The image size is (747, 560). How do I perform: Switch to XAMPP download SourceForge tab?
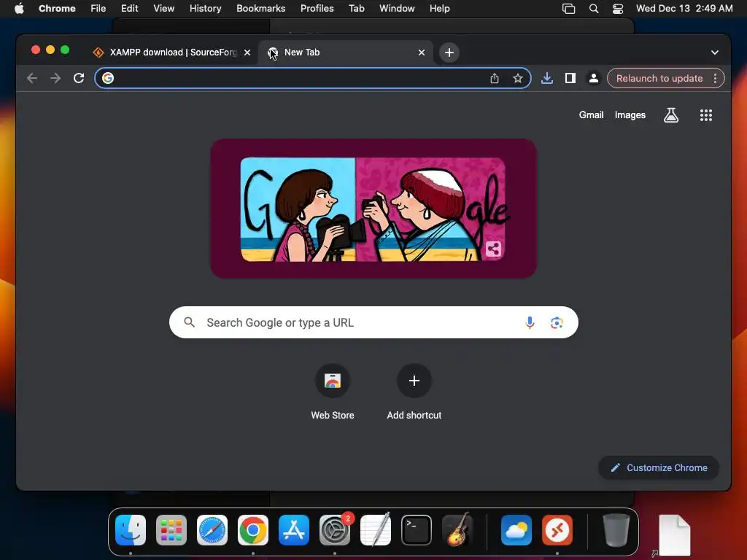171,52
